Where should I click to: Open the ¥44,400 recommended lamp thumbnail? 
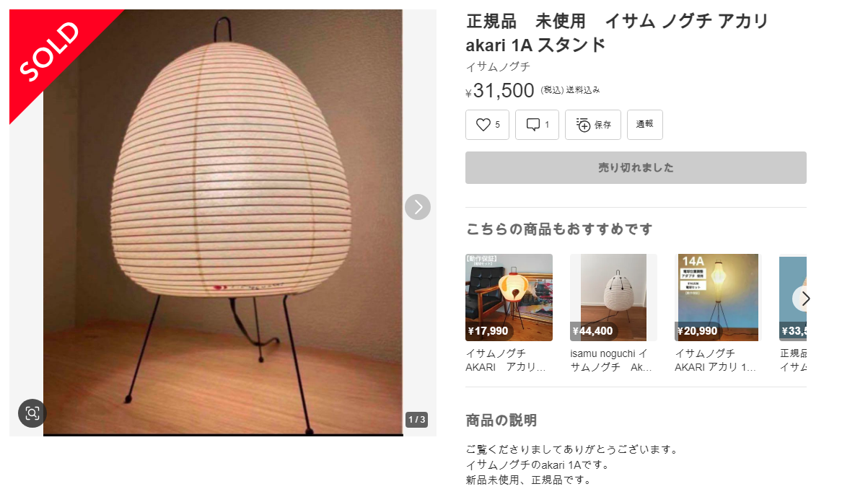tap(613, 297)
